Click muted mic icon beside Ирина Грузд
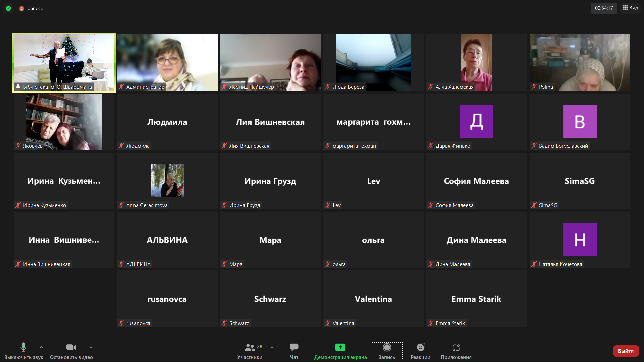 click(224, 205)
